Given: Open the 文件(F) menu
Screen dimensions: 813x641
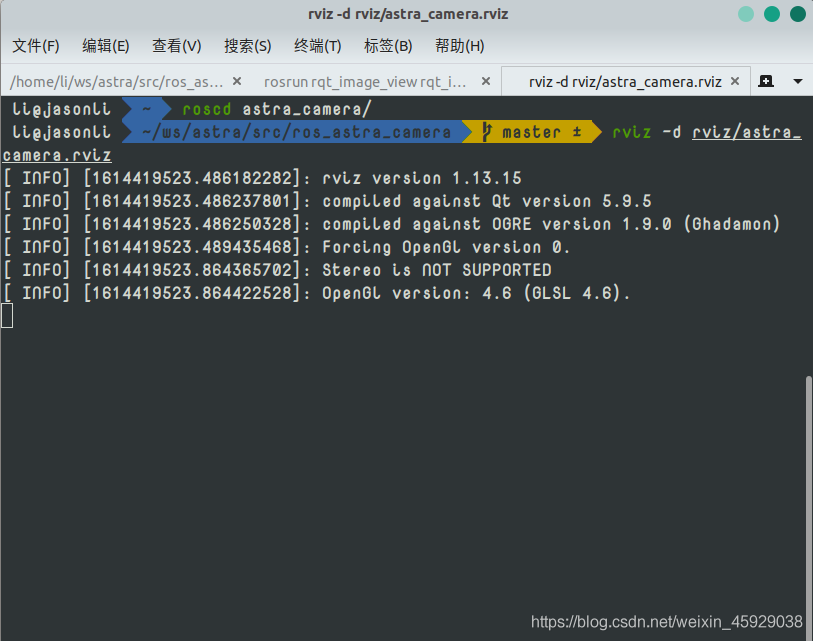Looking at the screenshot, I should click(x=36, y=46).
